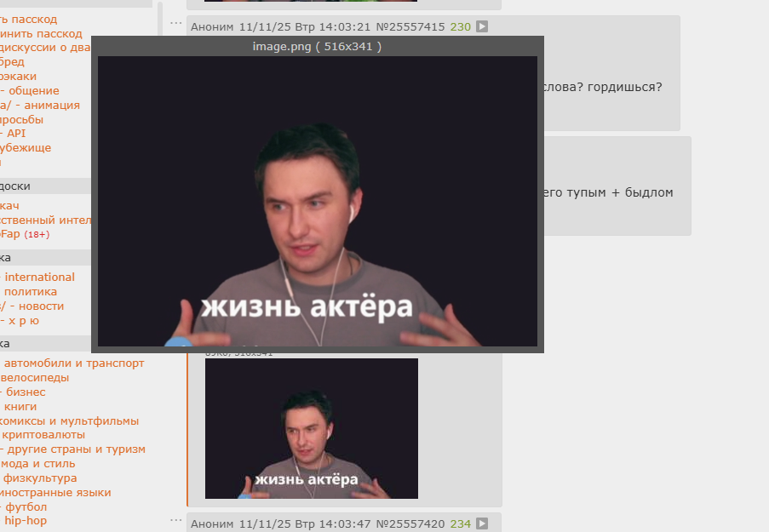The width and height of the screenshot is (769, 532).
Task: Open другие страны и туризм board link
Action: [x=72, y=449]
